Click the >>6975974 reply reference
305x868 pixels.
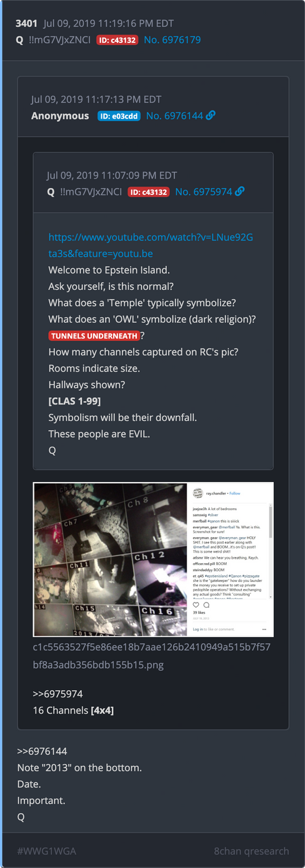[57, 694]
